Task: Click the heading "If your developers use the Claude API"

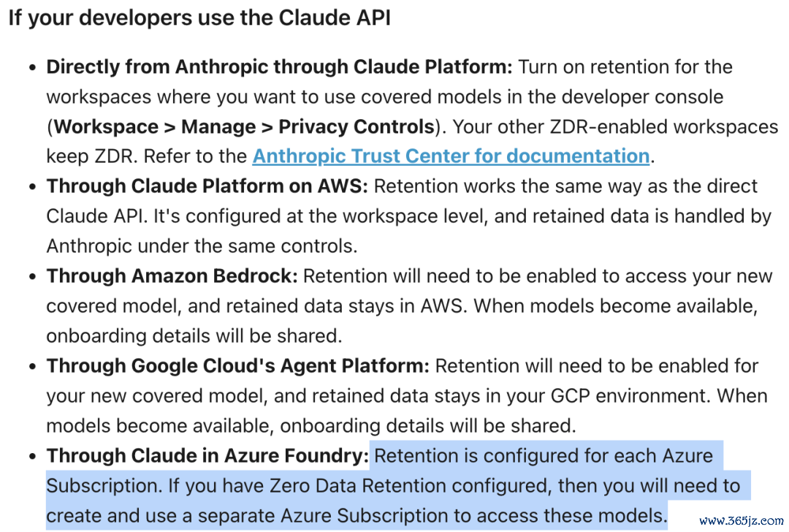Action: 199,18
